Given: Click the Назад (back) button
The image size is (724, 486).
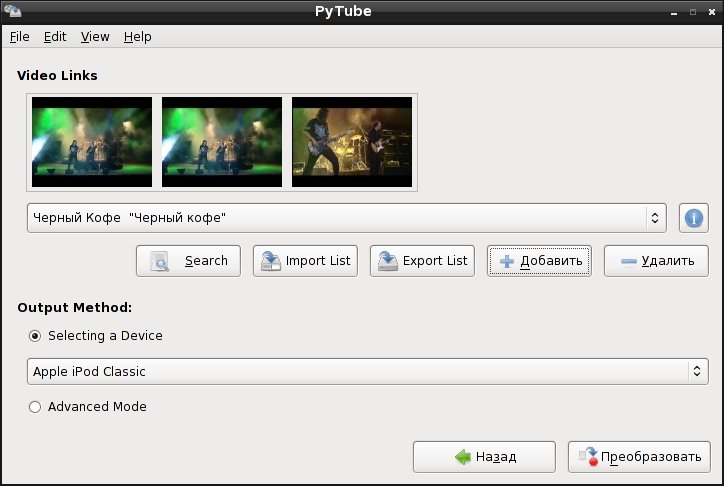Looking at the screenshot, I should (x=484, y=456).
